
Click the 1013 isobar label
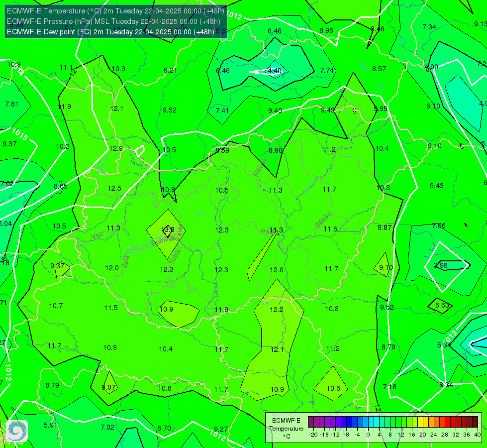(451, 336)
